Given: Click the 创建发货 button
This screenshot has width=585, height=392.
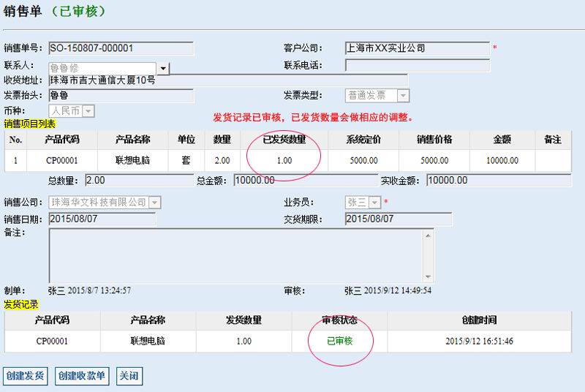Looking at the screenshot, I should point(26,376).
